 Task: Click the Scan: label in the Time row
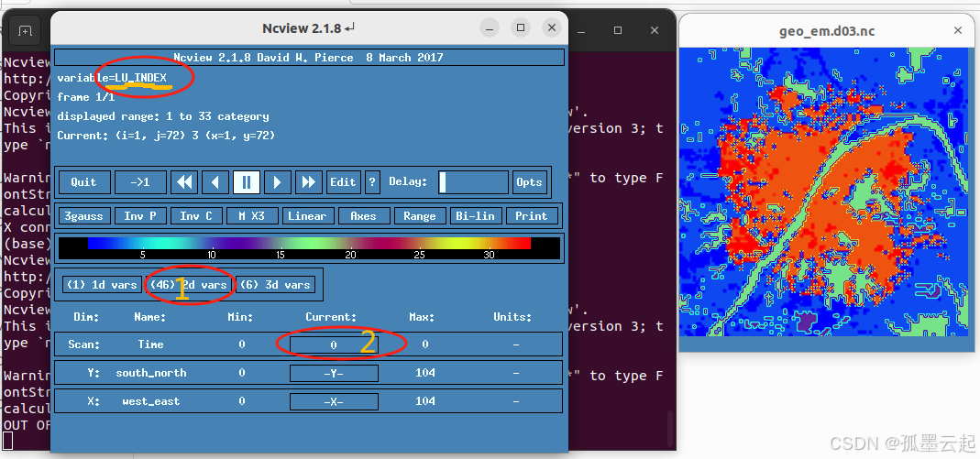click(x=83, y=344)
